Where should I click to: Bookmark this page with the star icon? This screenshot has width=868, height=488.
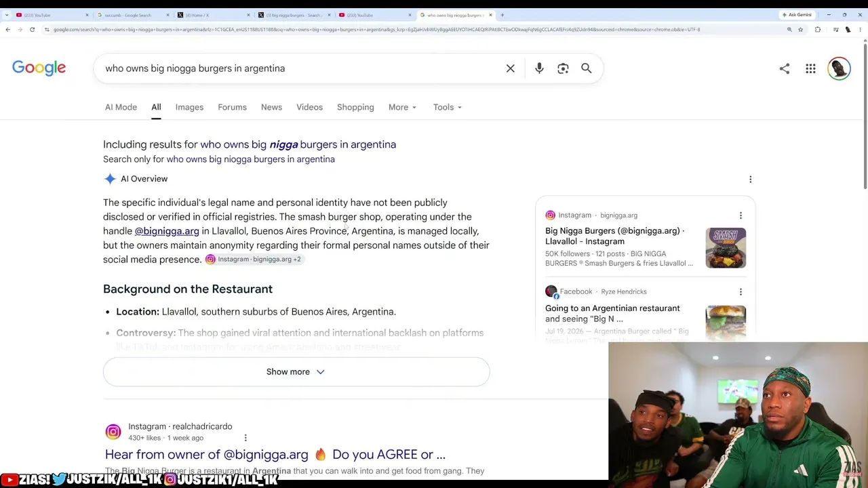coord(800,29)
